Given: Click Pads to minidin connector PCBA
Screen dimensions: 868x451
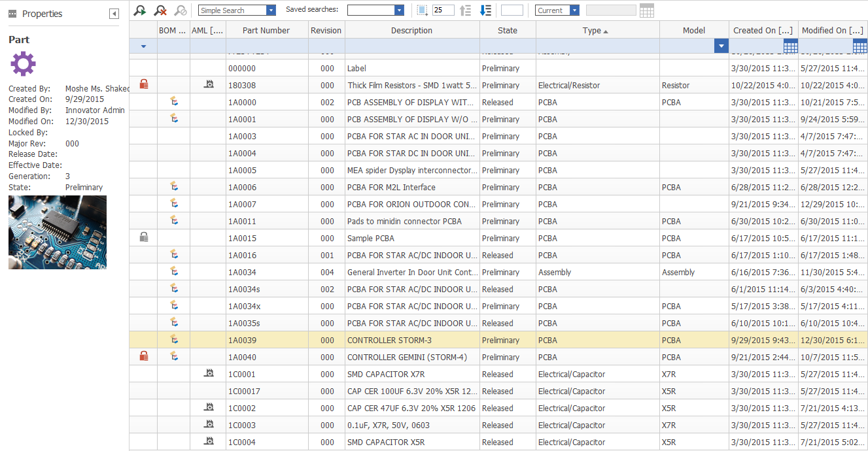Looking at the screenshot, I should coord(404,222).
